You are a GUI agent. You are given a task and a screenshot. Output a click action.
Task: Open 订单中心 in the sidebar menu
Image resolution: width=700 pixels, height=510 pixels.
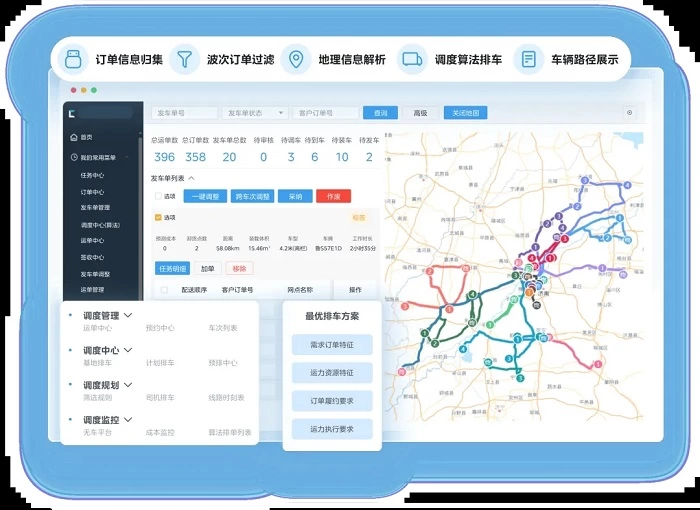pyautogui.click(x=92, y=192)
